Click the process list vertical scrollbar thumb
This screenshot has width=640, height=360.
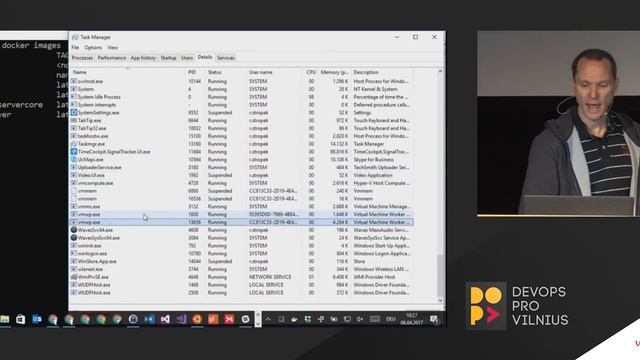440,276
